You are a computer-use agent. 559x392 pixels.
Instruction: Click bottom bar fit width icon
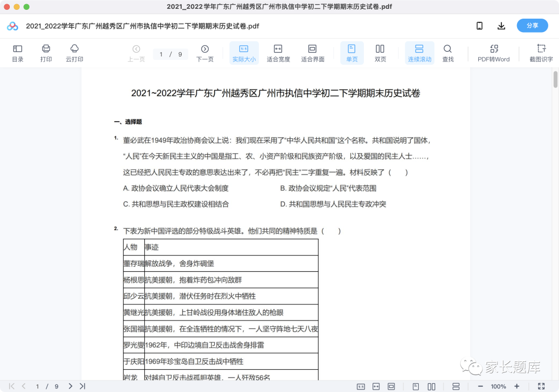pos(376,387)
